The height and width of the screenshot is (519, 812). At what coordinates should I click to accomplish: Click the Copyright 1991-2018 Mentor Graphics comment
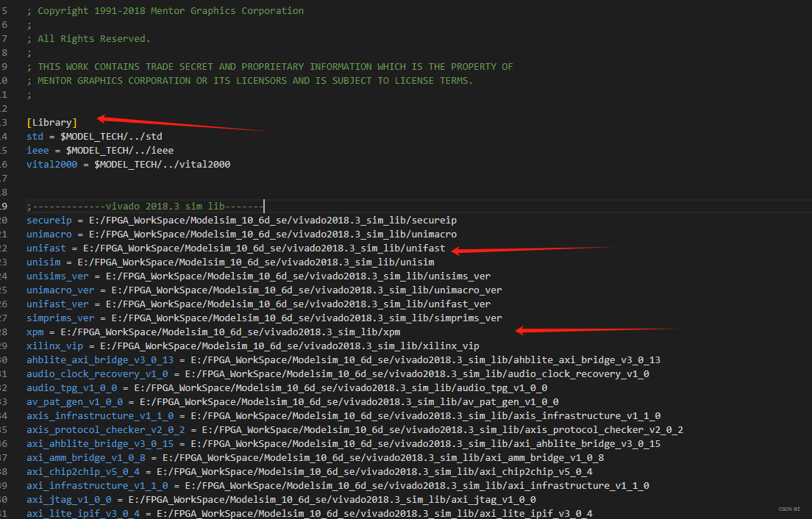[165, 11]
